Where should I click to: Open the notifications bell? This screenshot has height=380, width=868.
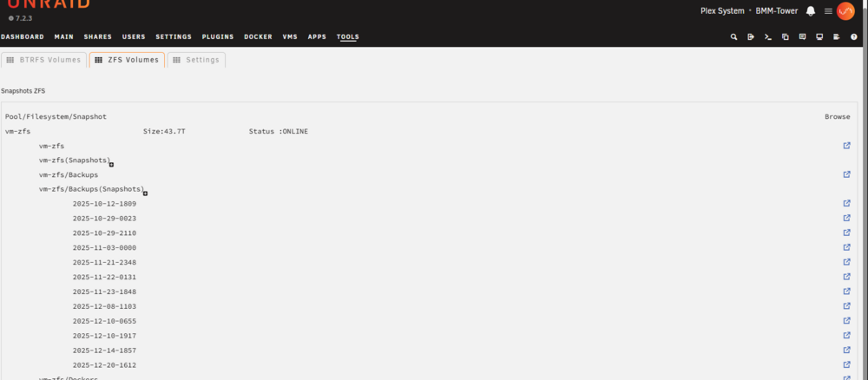pos(811,11)
